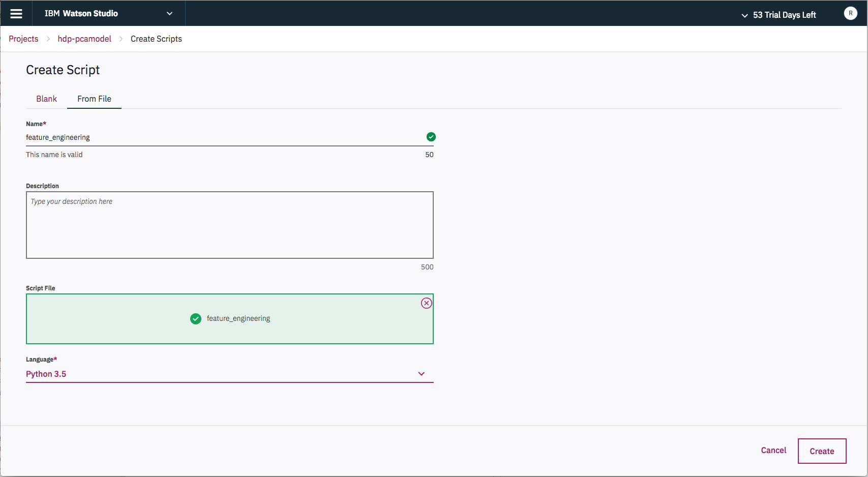This screenshot has height=477, width=868.
Task: Click the Language field label
Action: (41, 359)
